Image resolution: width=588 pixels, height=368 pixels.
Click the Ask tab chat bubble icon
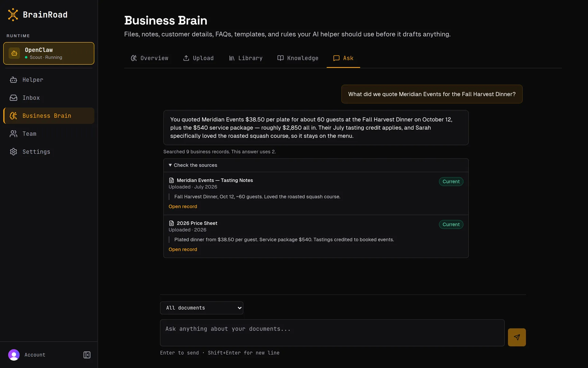(x=336, y=58)
